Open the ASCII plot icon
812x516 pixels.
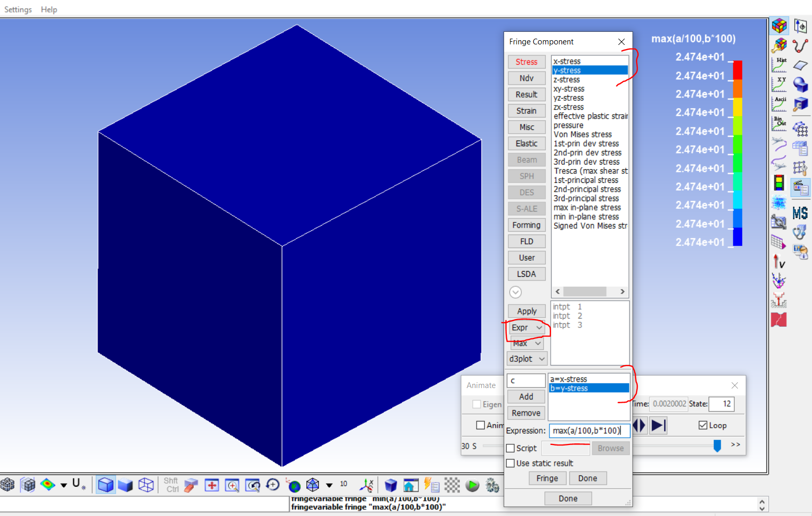click(x=779, y=103)
